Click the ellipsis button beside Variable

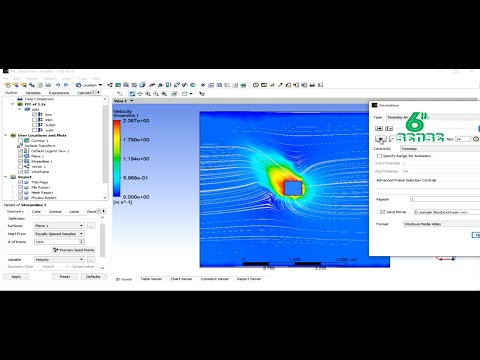click(x=91, y=259)
